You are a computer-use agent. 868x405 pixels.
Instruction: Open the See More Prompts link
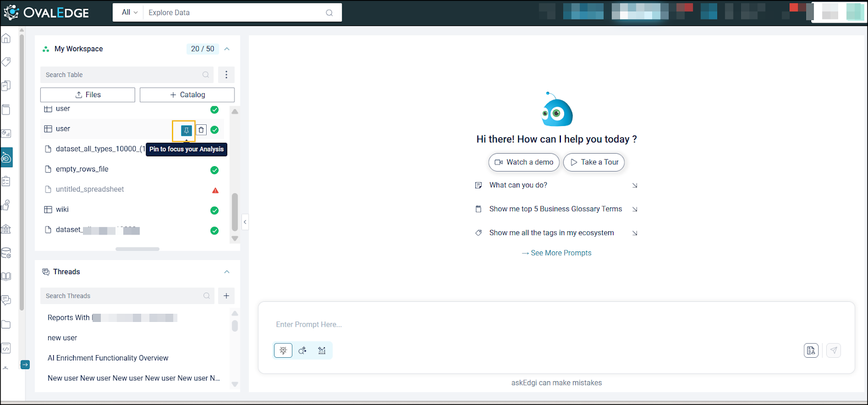point(557,253)
